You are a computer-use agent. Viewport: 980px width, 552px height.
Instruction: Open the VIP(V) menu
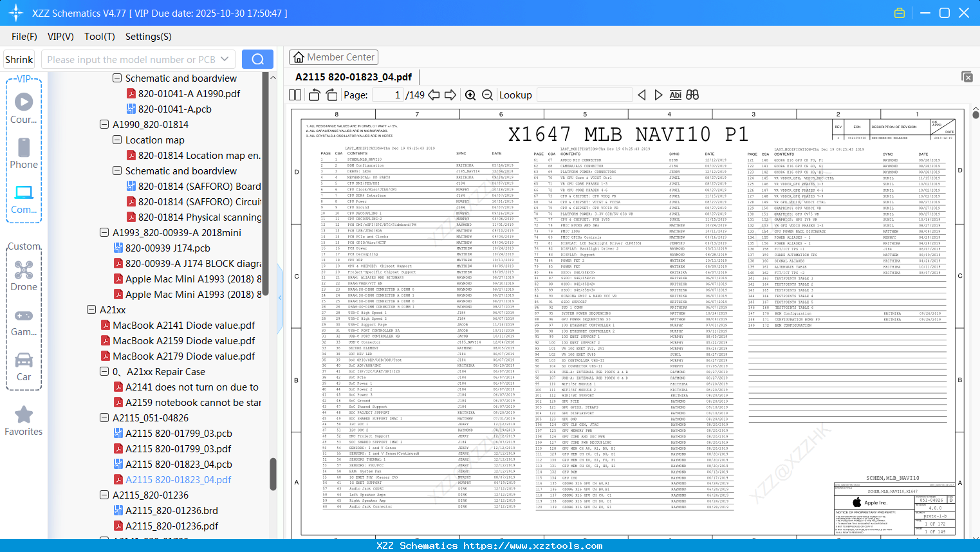coord(60,37)
